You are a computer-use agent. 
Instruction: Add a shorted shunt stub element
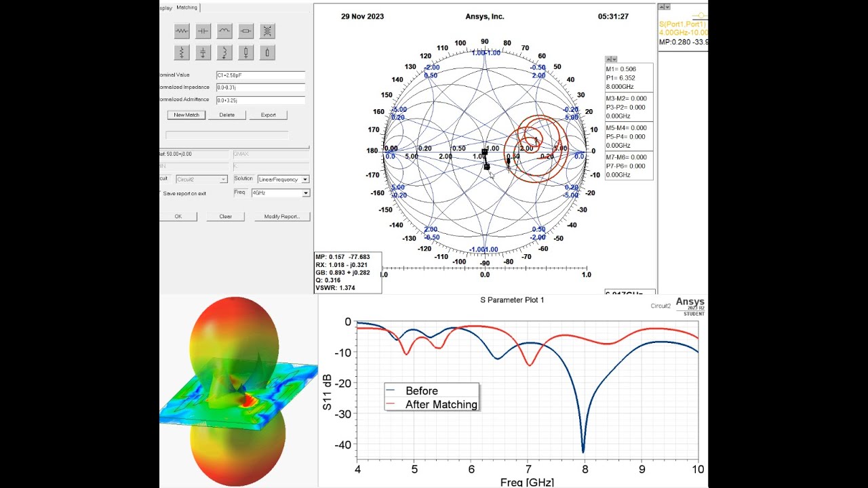(x=246, y=52)
